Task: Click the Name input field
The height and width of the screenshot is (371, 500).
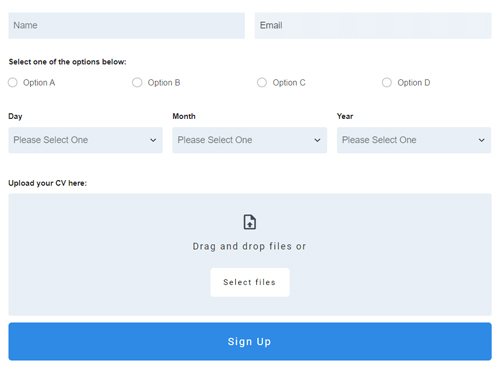Action: (127, 26)
